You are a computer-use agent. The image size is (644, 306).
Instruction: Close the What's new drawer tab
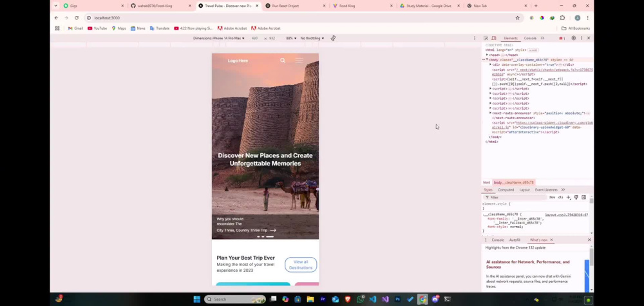[x=551, y=240]
